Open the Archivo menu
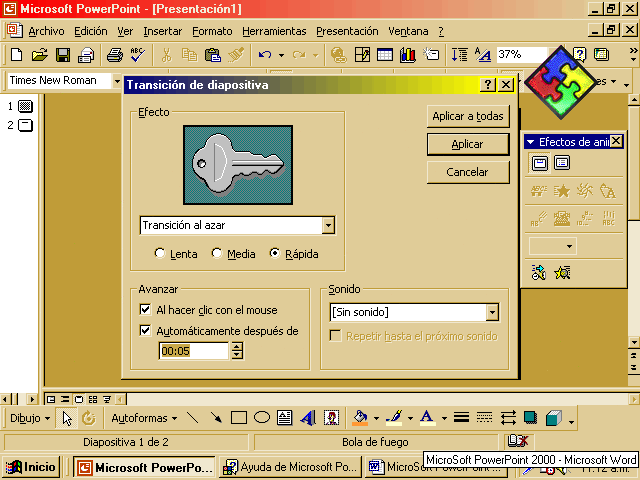This screenshot has width=640, height=480. [46, 31]
